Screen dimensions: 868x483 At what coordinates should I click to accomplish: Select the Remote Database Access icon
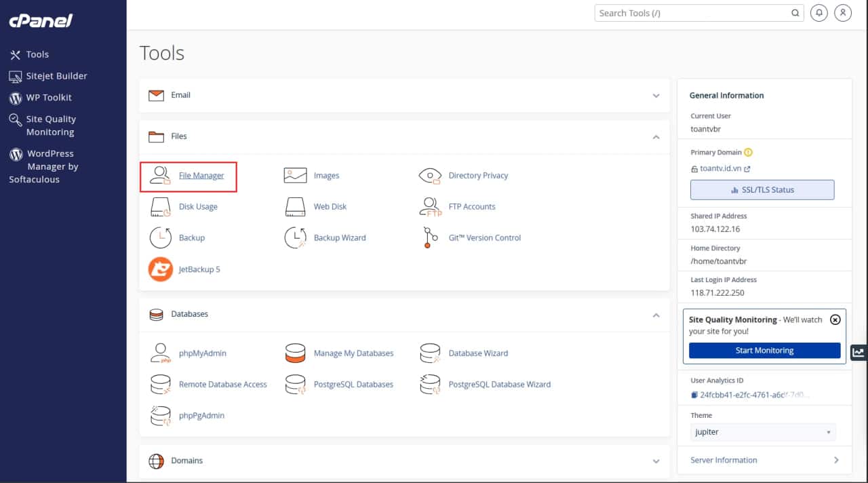click(x=160, y=385)
